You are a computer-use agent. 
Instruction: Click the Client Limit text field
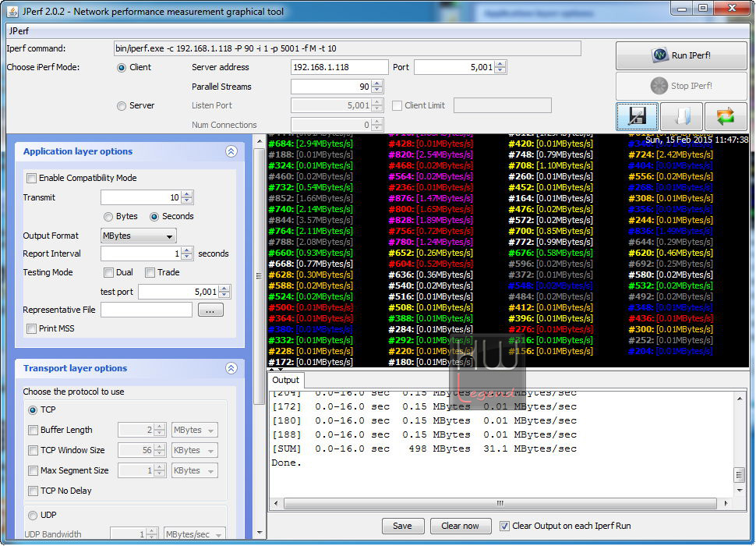(x=503, y=105)
